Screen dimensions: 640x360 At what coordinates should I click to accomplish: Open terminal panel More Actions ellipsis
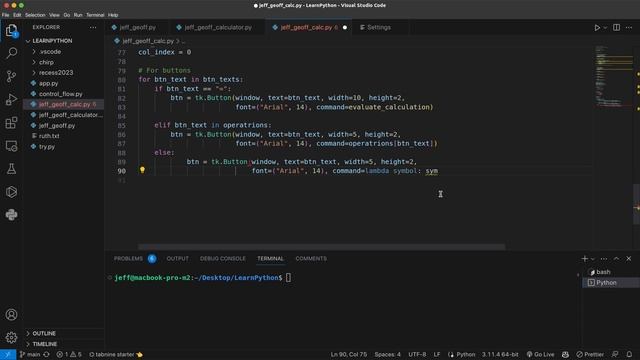tap(604, 259)
